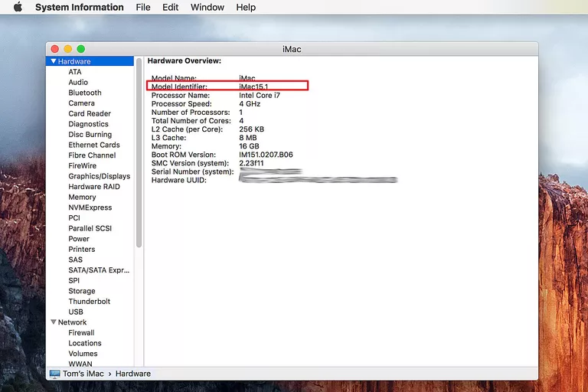Image resolution: width=588 pixels, height=392 pixels.
Task: Click the iMac window title
Action: 292,49
